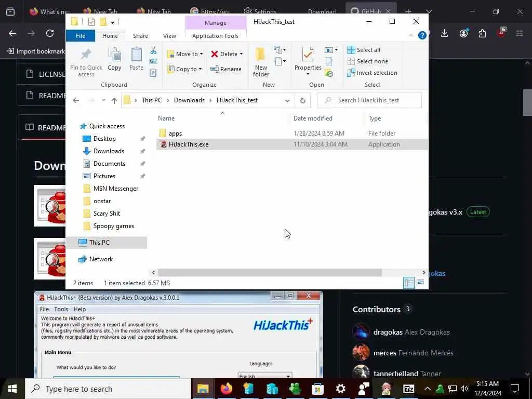Viewport: 532px width, 399px height.
Task: Open Documents in navigation pane
Action: (109, 164)
